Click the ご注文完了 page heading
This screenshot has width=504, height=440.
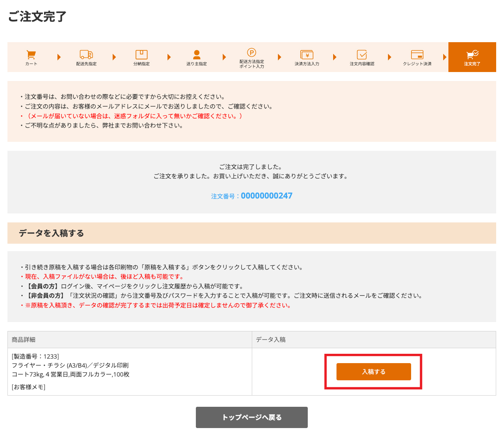click(x=37, y=16)
